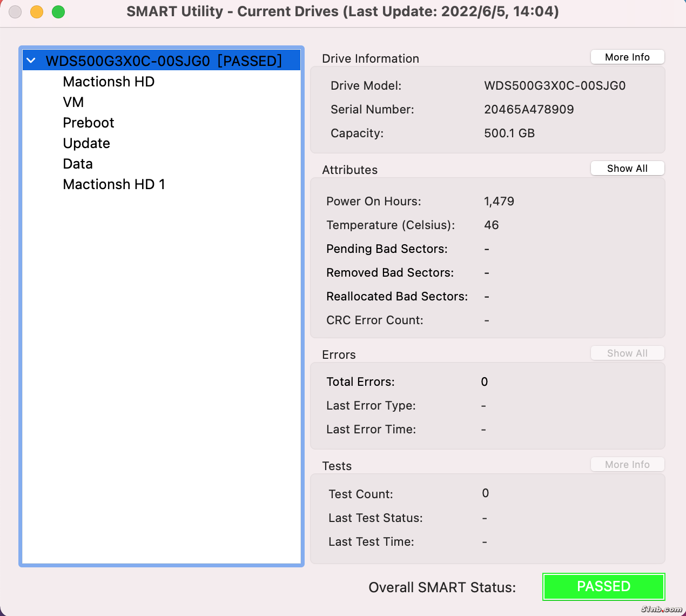Viewport: 686px width, 616px height.
Task: Select the WDS500G3X0C-00SJG0 [PASSED] drive row
Action: [163, 61]
